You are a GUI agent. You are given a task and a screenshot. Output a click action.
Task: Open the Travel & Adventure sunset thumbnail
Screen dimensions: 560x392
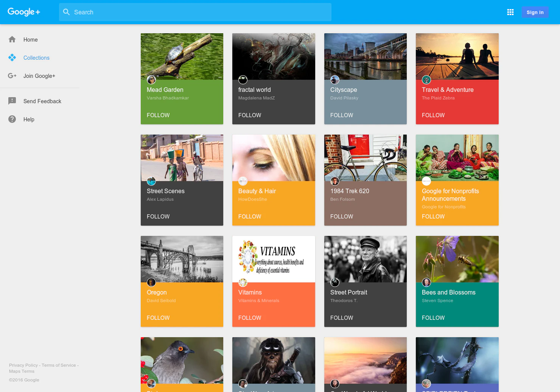pyautogui.click(x=457, y=56)
